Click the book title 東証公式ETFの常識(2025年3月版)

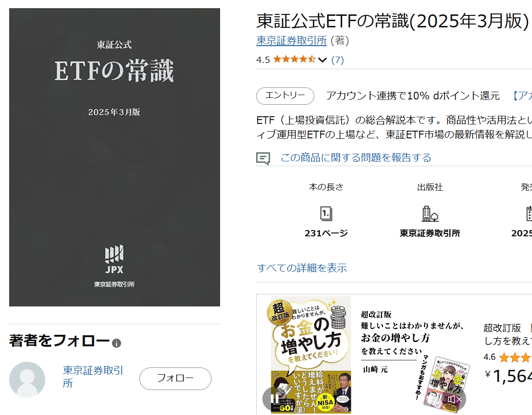(393, 21)
